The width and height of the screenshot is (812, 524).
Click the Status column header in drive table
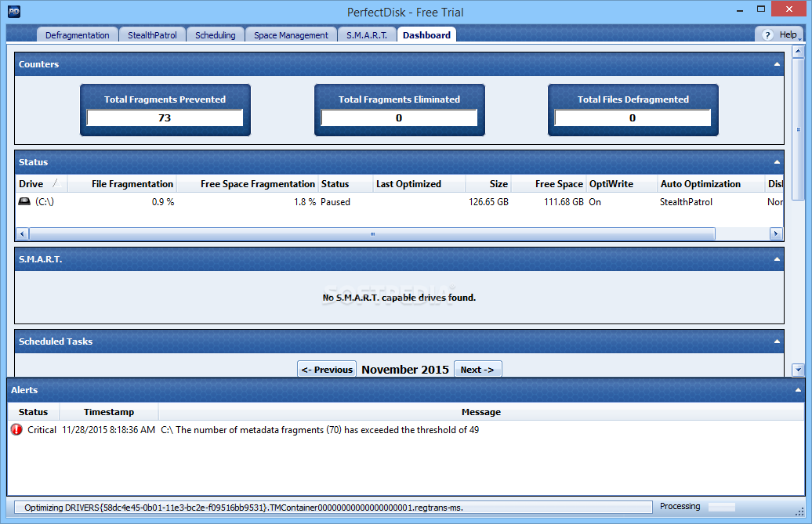[346, 183]
